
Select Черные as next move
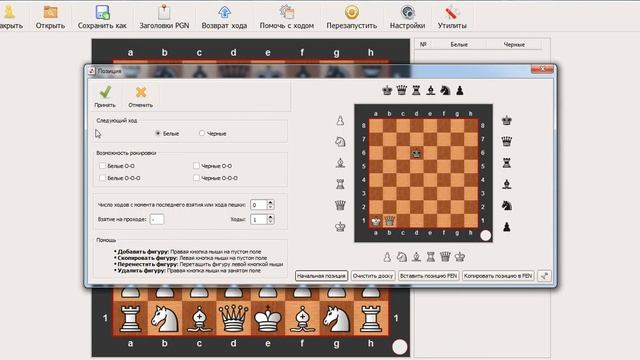click(x=202, y=133)
